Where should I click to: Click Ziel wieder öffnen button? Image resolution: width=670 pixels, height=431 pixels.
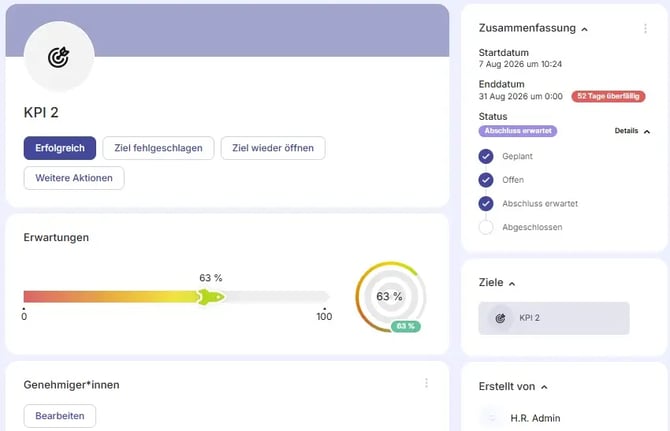pos(273,148)
